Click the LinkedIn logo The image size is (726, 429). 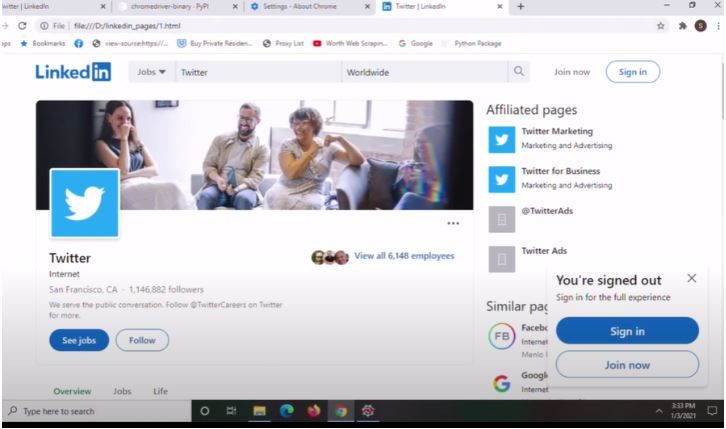click(x=73, y=72)
